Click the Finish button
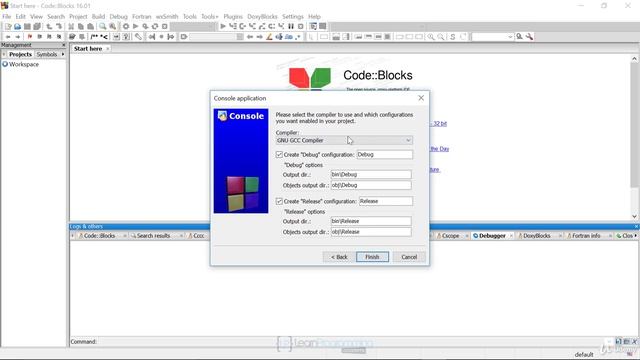Screen dimensions: 640x360 pyautogui.click(x=372, y=257)
